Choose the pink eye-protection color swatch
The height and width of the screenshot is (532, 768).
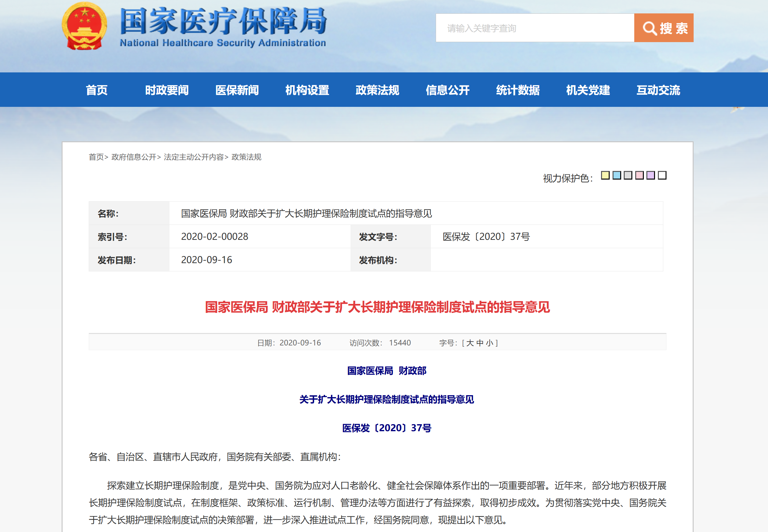639,175
